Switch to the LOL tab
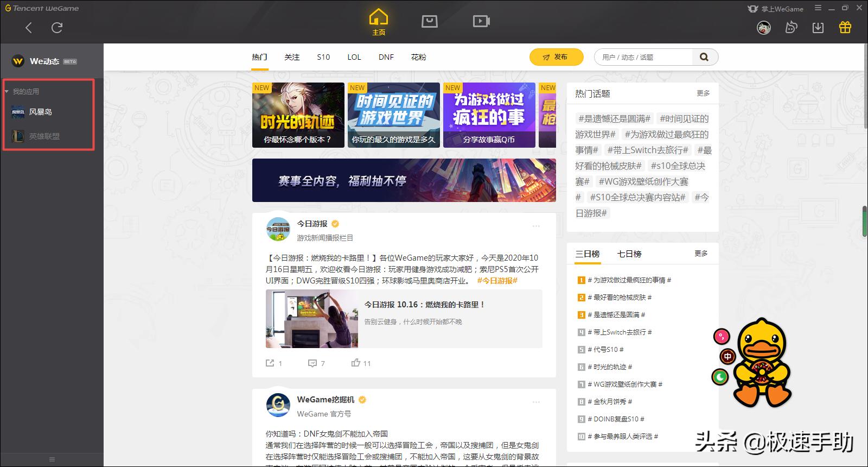868x467 pixels. [354, 57]
